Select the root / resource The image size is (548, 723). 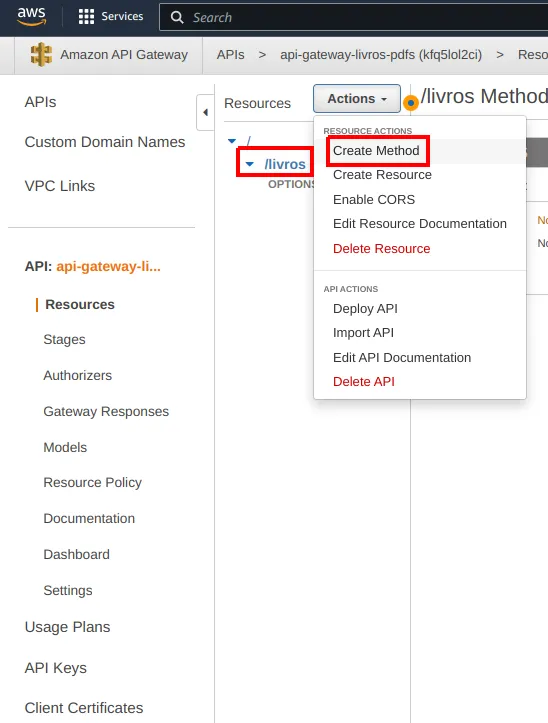coord(249,140)
